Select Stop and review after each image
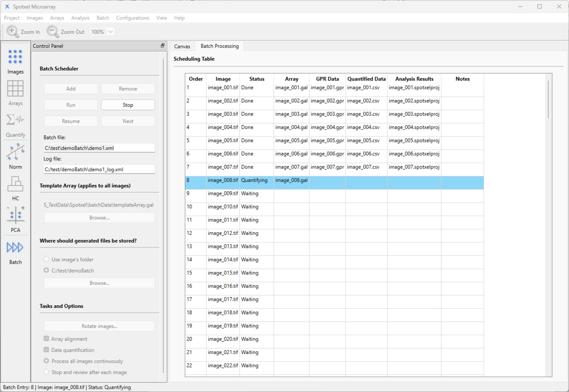The height and width of the screenshot is (392, 569). point(46,372)
